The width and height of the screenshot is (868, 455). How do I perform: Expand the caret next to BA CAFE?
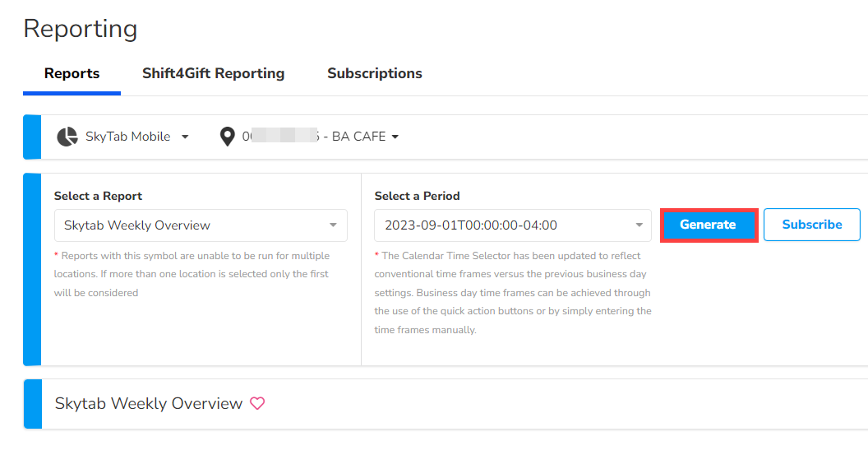[395, 137]
